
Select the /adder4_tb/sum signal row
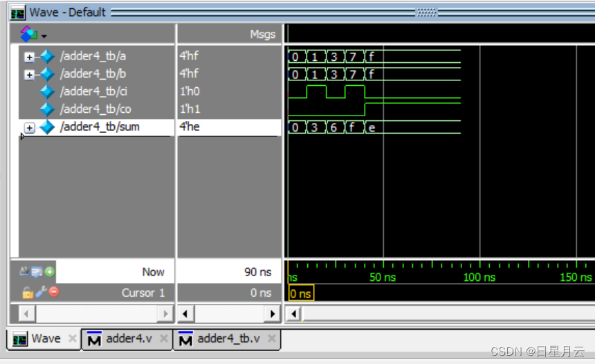click(x=97, y=127)
